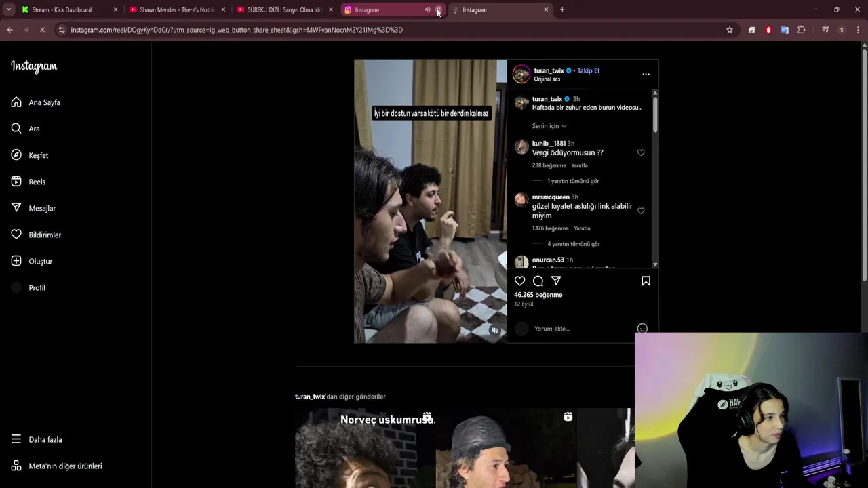Screen dimensions: 868x488
Task: Open the three-dot options for the post
Action: click(646, 75)
